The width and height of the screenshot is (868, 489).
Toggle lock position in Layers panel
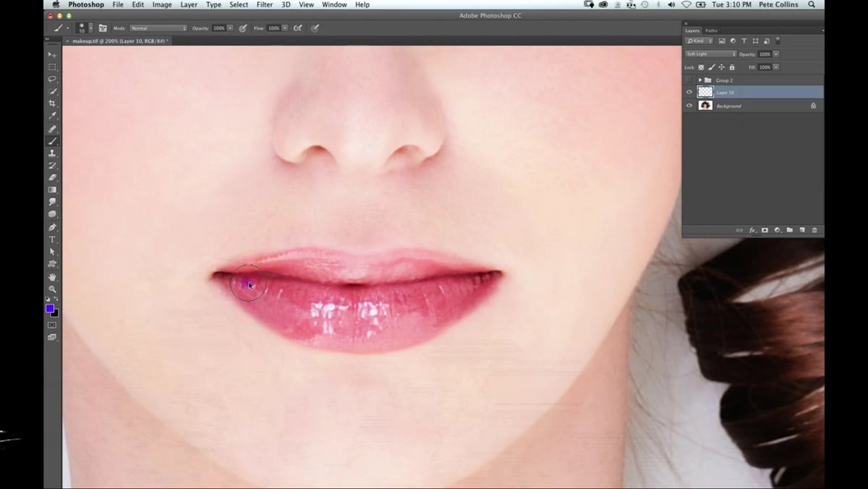(721, 67)
